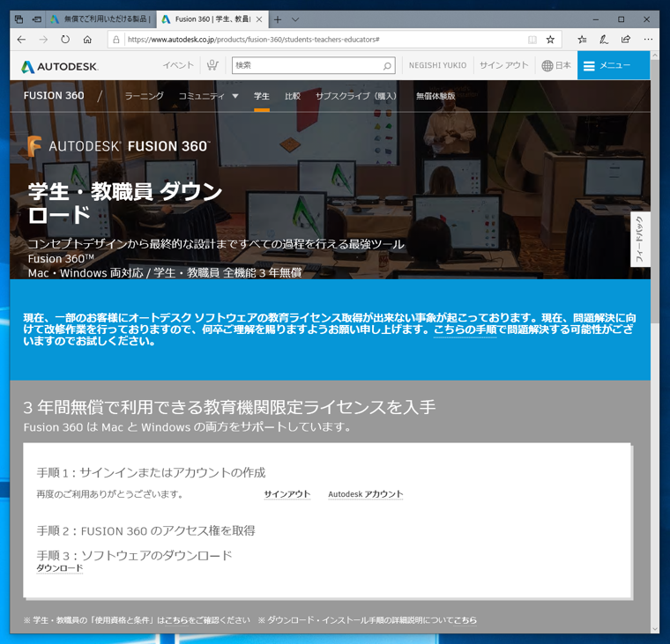Click the browser Back arrow
Viewport: 670px width, 644px height.
21,40
